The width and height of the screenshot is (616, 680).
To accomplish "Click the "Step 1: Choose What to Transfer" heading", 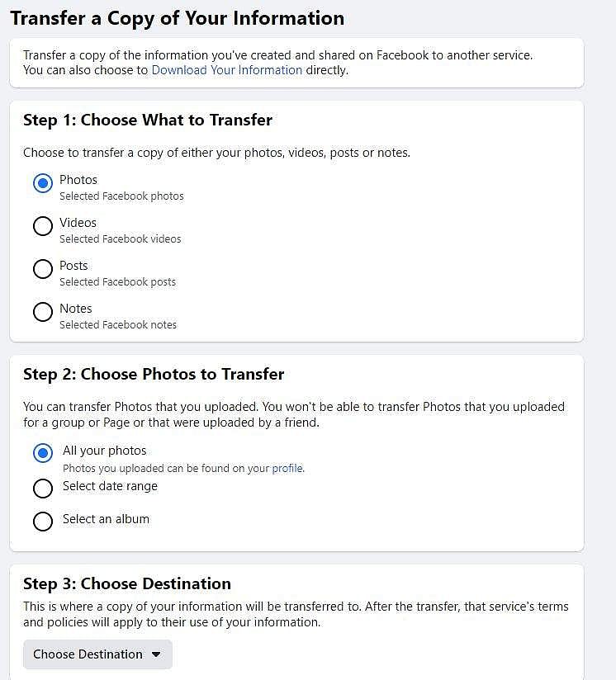I will click(148, 120).
